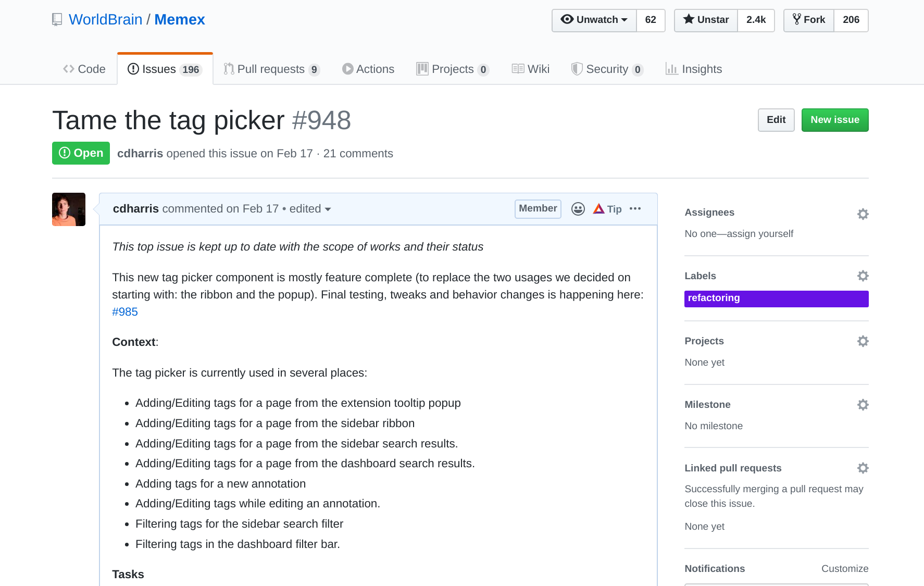
Task: Open the Actions tab
Action: [x=368, y=69]
